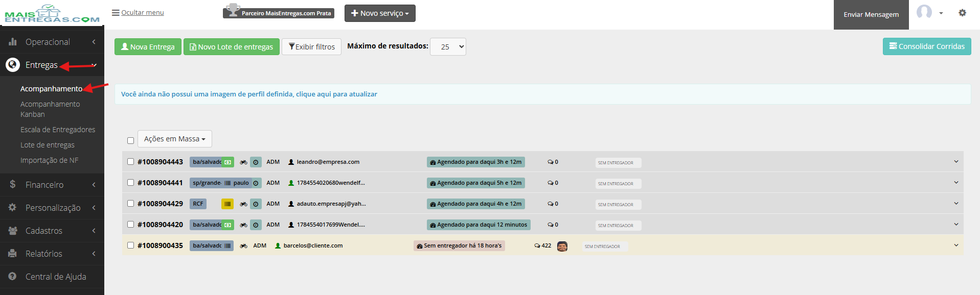The height and width of the screenshot is (295, 980).
Task: Check the box for delivery #1008900435
Action: click(130, 245)
